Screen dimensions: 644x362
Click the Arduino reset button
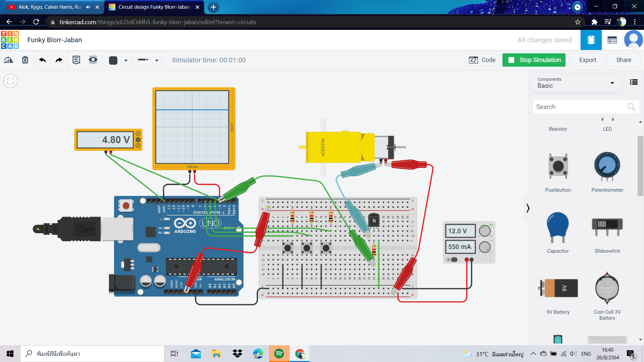[x=126, y=205]
